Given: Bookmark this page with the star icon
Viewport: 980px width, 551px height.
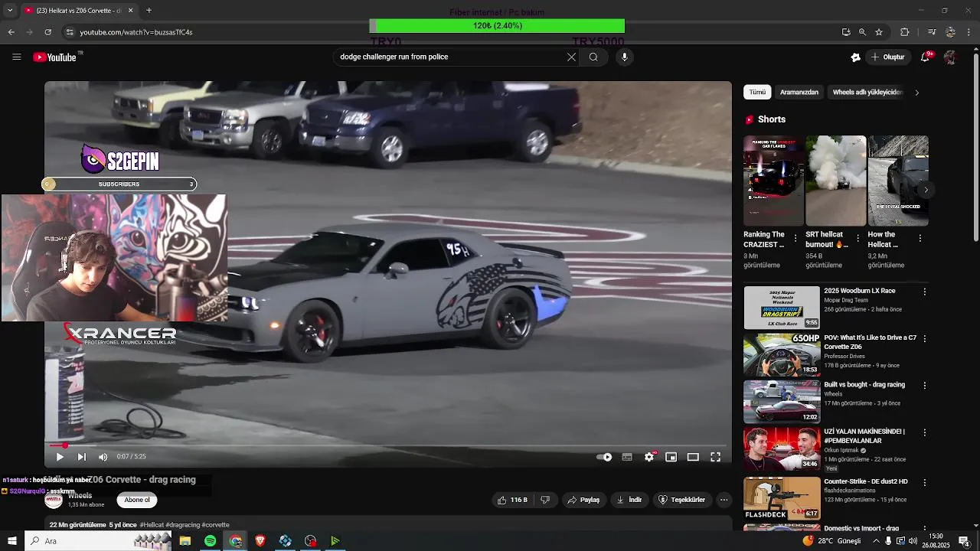Looking at the screenshot, I should tap(879, 32).
